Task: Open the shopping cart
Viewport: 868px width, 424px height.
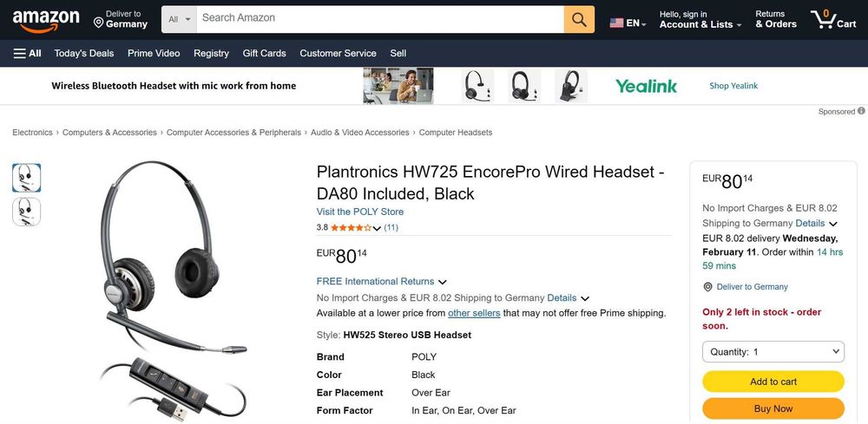Action: tap(832, 19)
